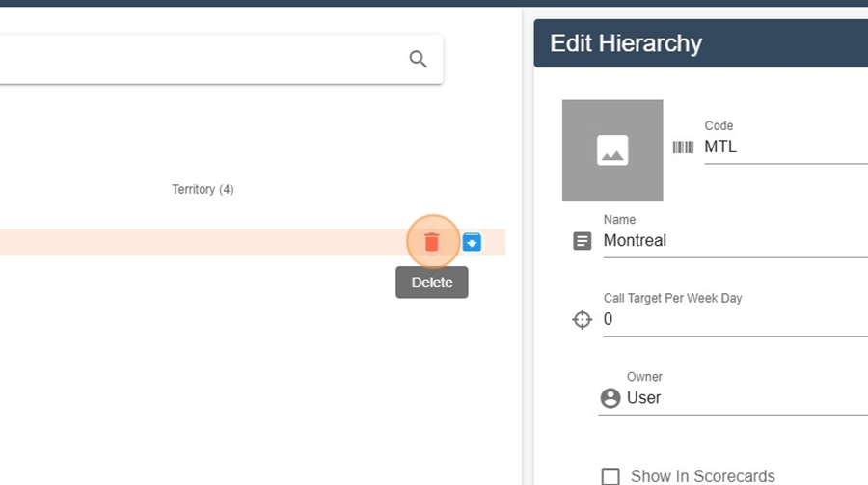This screenshot has width=868, height=485.
Task: Click the barcode icon beside Code
Action: coord(683,147)
